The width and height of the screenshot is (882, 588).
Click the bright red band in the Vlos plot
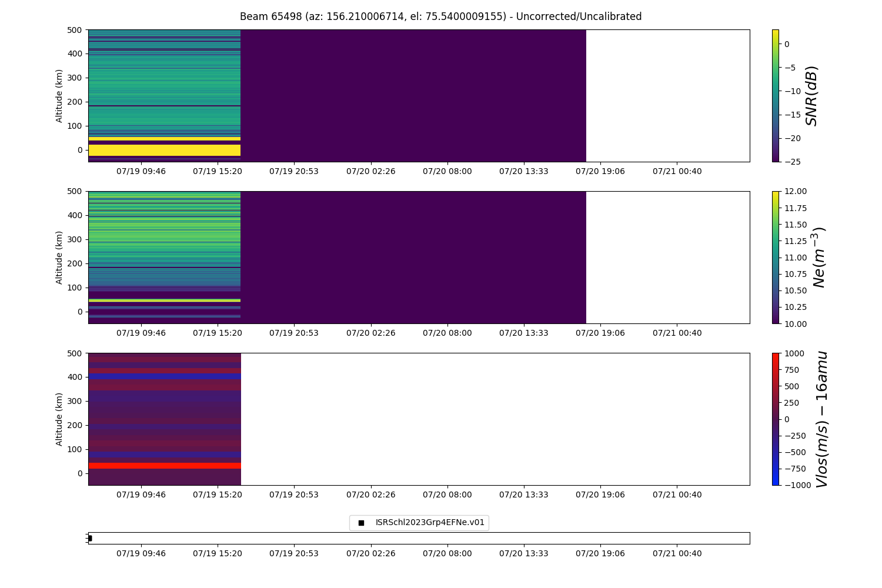[x=165, y=466]
